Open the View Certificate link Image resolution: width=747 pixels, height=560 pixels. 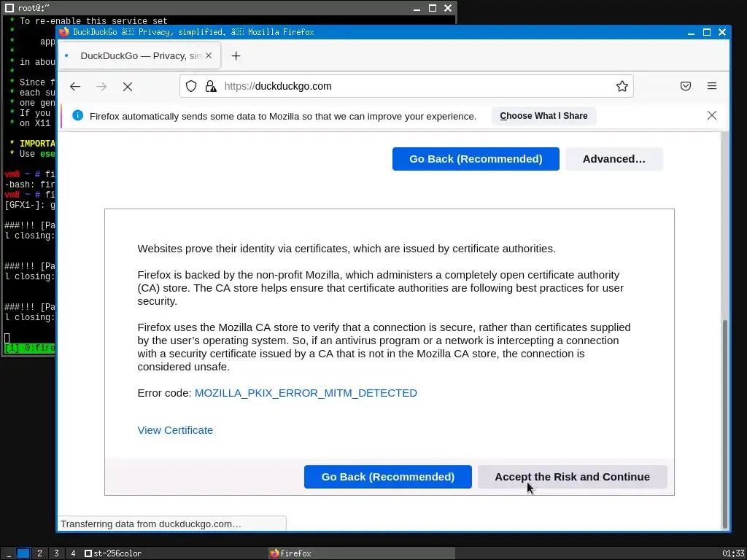pos(175,430)
